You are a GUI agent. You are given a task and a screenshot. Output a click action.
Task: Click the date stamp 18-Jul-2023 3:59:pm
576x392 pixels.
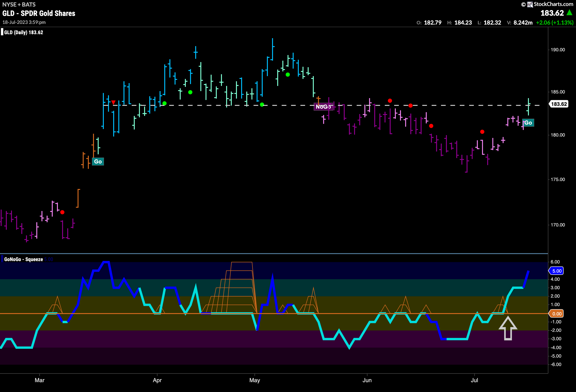click(24, 22)
